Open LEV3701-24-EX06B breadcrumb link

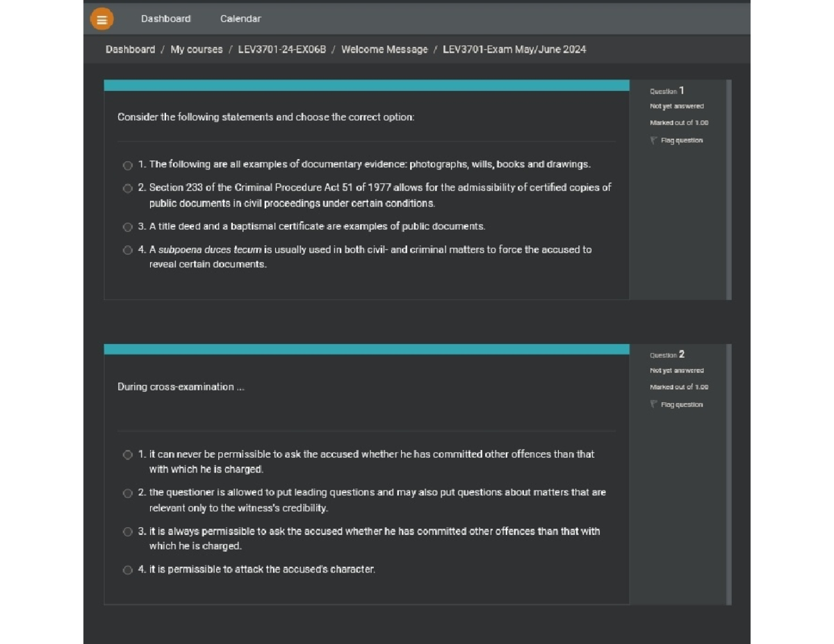pos(281,49)
